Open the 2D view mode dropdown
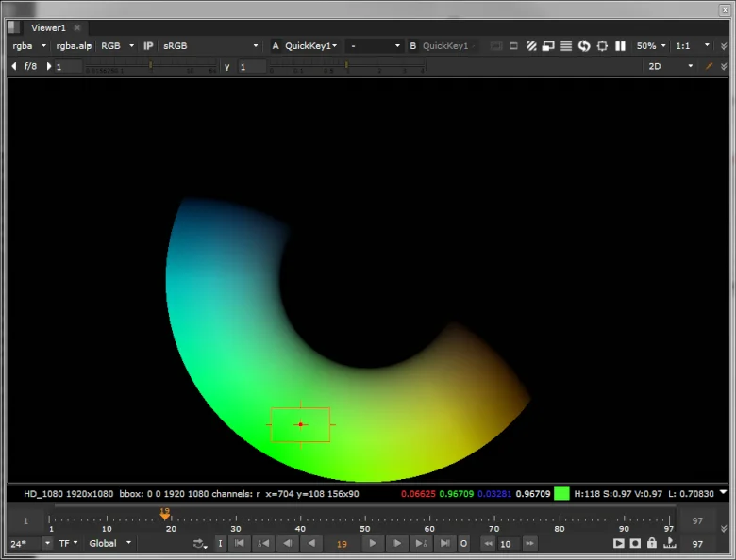Image resolution: width=736 pixels, height=560 pixels. pyautogui.click(x=670, y=66)
